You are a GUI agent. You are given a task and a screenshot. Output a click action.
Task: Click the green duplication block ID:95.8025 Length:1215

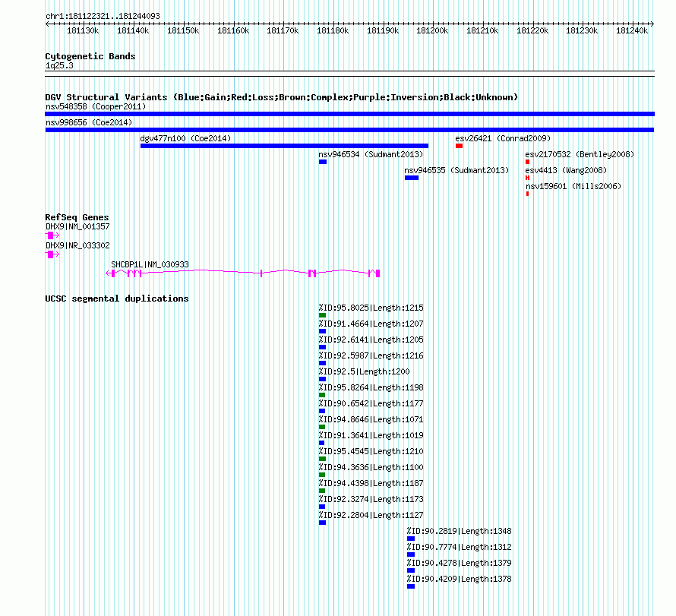point(322,315)
